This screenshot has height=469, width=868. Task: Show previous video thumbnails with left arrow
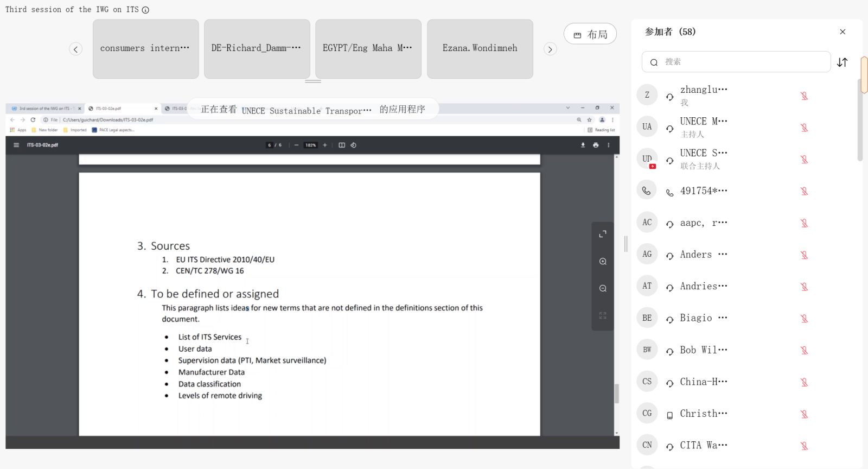pos(76,49)
